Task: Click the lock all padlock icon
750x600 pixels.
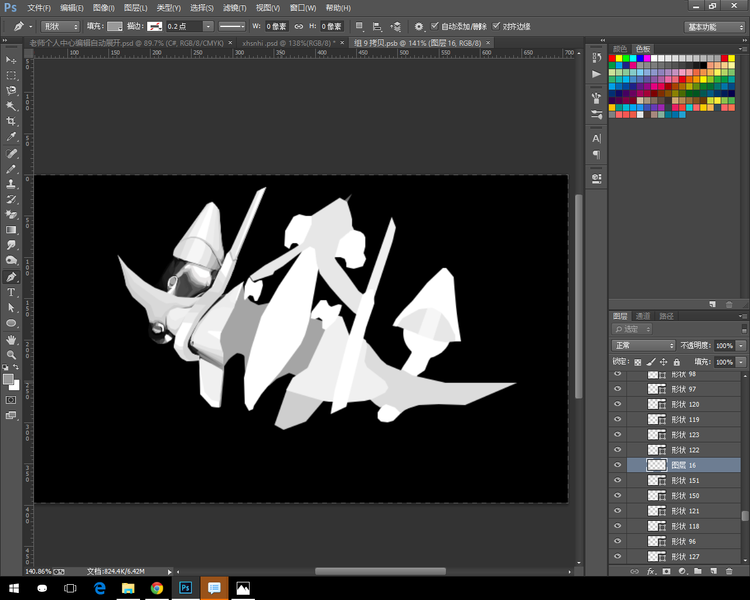Action: tap(676, 362)
